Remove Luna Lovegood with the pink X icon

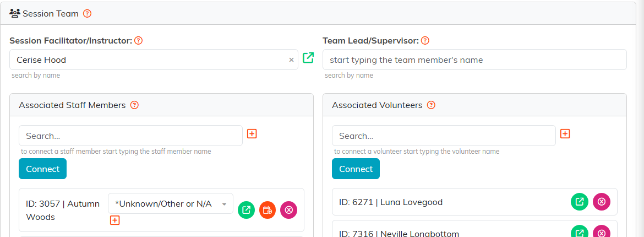[601, 202]
